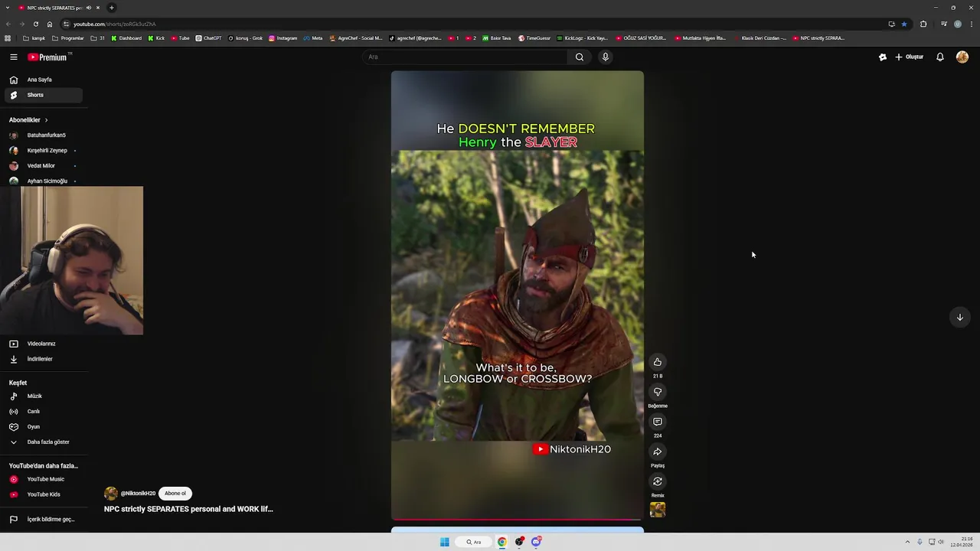Open the Programlar bookmarks folder
The height and width of the screenshot is (551, 980).
click(x=68, y=38)
